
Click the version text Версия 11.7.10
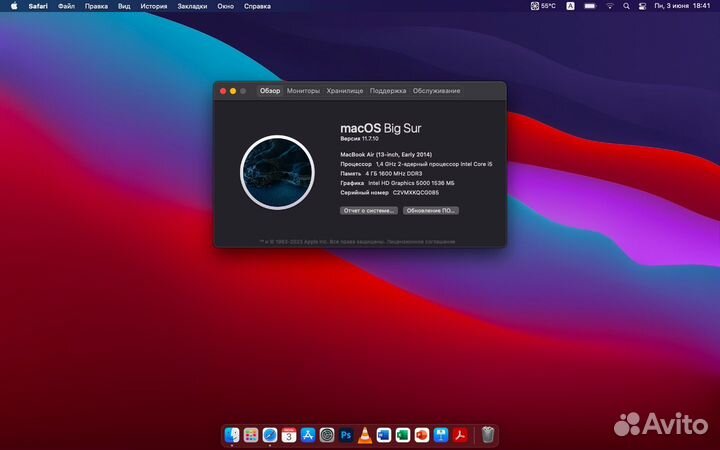click(x=360, y=139)
